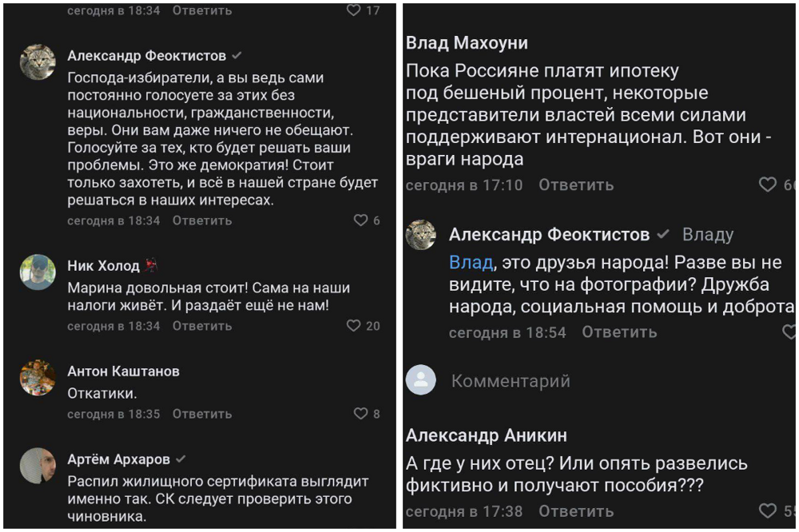This screenshot has height=532, width=799.
Task: Click timestamp 'сегодня в 18:54' on reply
Action: [x=507, y=332]
